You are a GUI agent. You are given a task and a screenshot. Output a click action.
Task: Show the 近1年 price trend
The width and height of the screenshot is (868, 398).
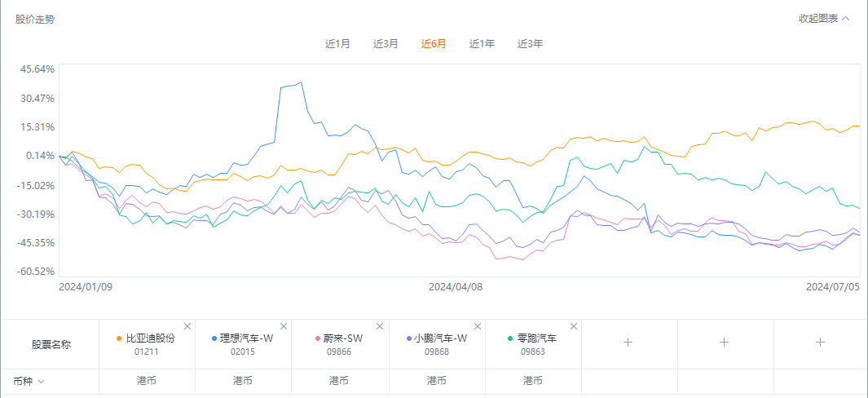click(482, 44)
